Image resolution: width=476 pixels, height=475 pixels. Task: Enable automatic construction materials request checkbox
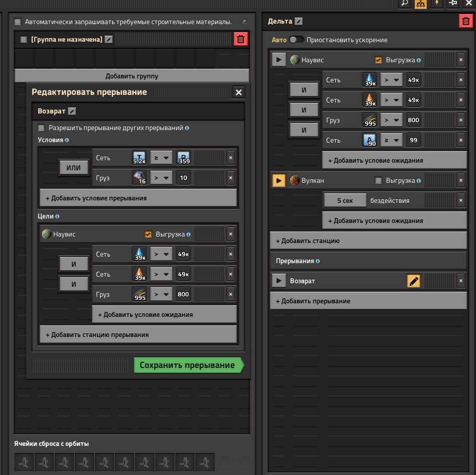(x=18, y=22)
